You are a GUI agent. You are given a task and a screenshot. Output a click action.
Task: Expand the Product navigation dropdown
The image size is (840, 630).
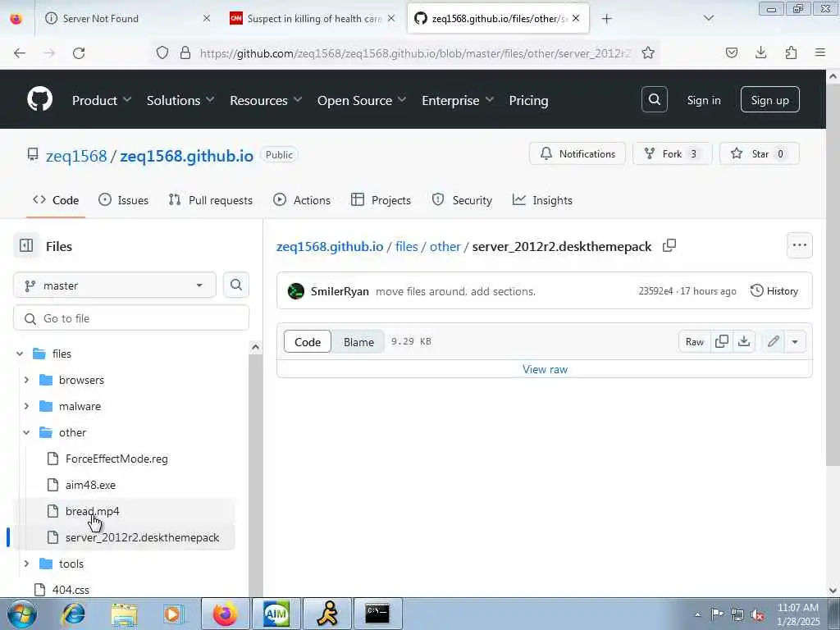(x=102, y=100)
